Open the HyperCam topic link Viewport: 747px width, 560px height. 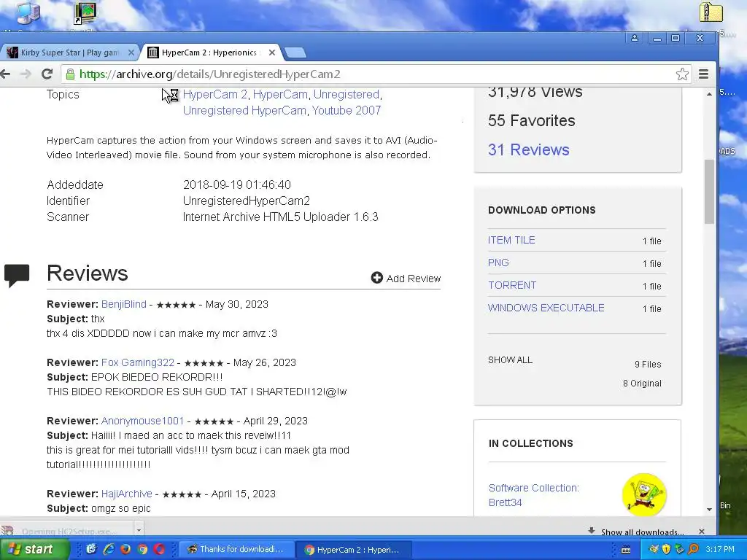280,94
